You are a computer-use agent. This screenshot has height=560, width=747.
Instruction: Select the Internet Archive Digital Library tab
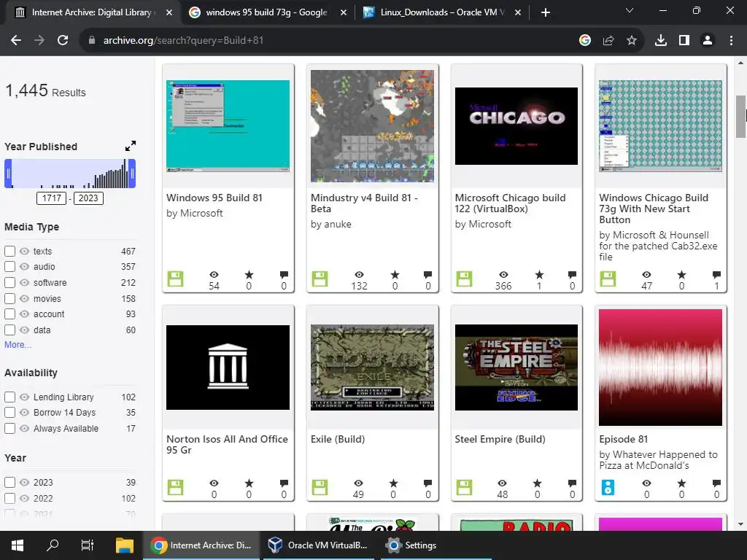coord(90,12)
